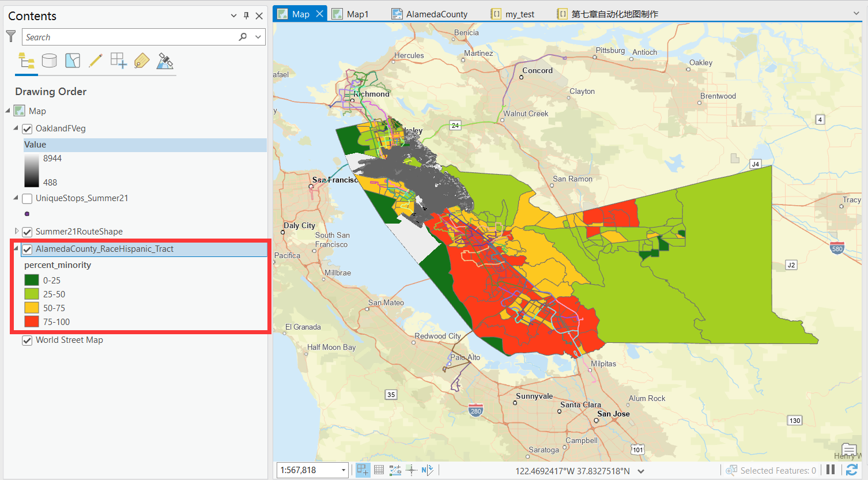
Task: Open Contents pane options dropdown
Action: pyautogui.click(x=233, y=16)
